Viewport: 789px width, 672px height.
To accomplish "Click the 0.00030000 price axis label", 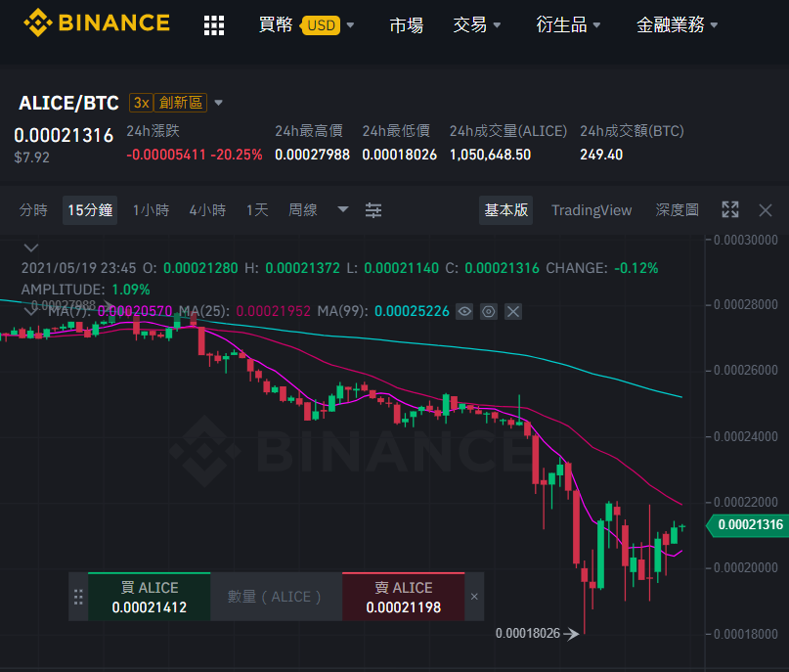I will point(745,240).
